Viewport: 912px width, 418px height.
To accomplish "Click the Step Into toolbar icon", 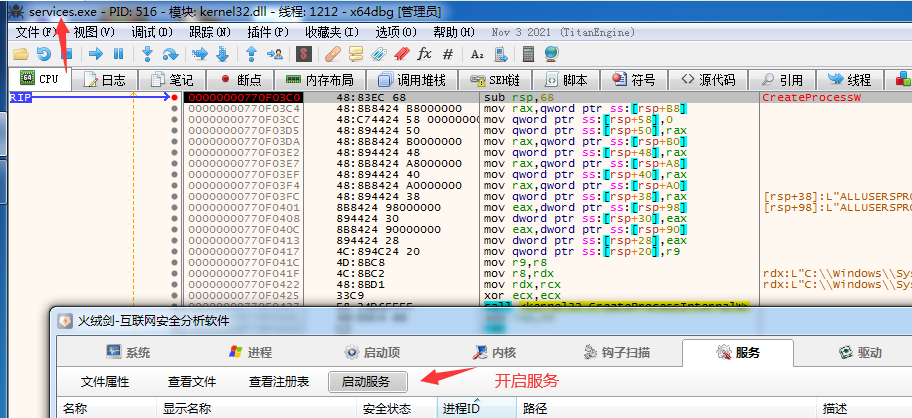I will pos(148,54).
